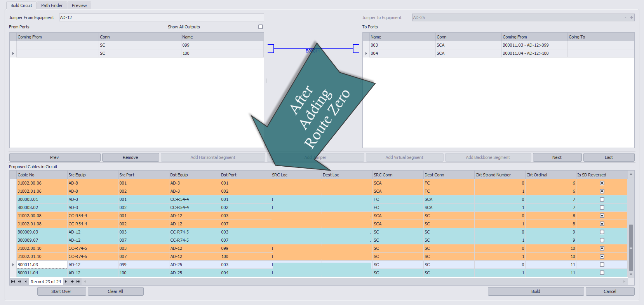Image resolution: width=644 pixels, height=305 pixels.
Task: Switch to the Path Finder tab
Action: 52,5
